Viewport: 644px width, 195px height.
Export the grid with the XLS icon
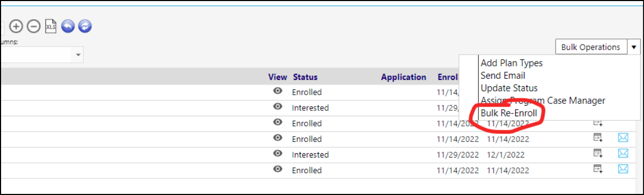(x=50, y=26)
